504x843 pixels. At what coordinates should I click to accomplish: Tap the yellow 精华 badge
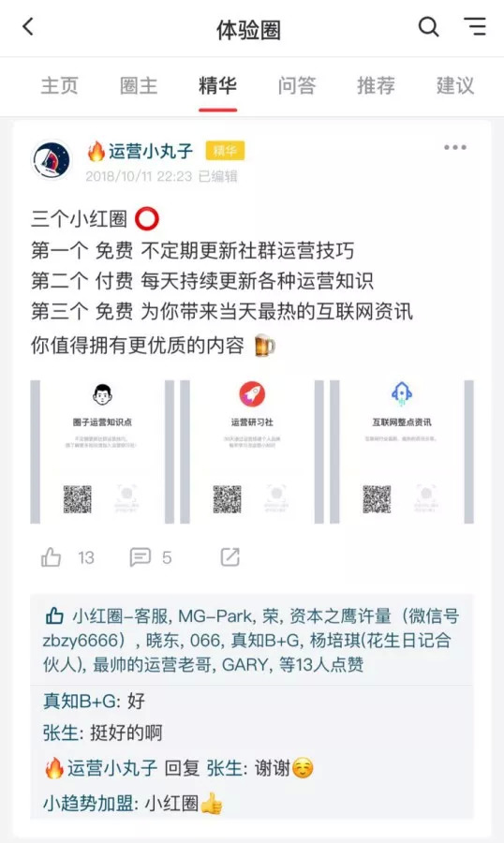tap(225, 151)
